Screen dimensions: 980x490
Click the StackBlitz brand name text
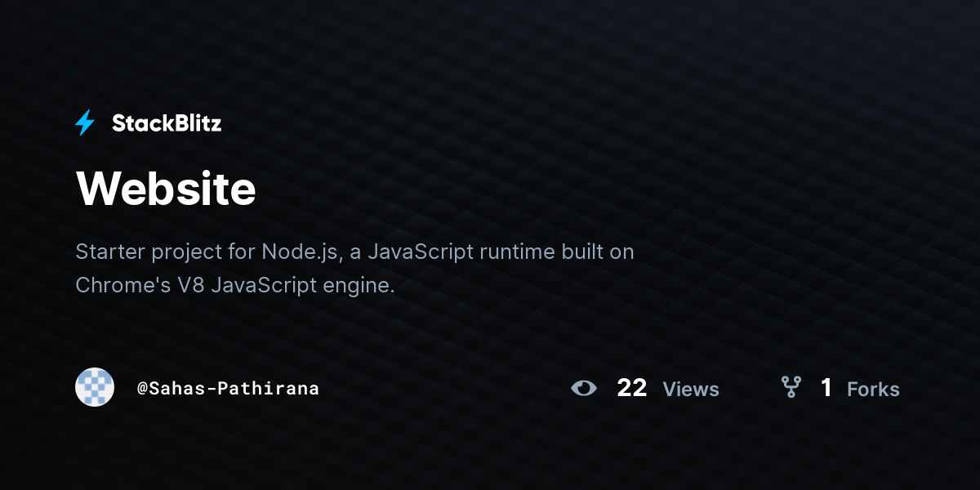167,123
